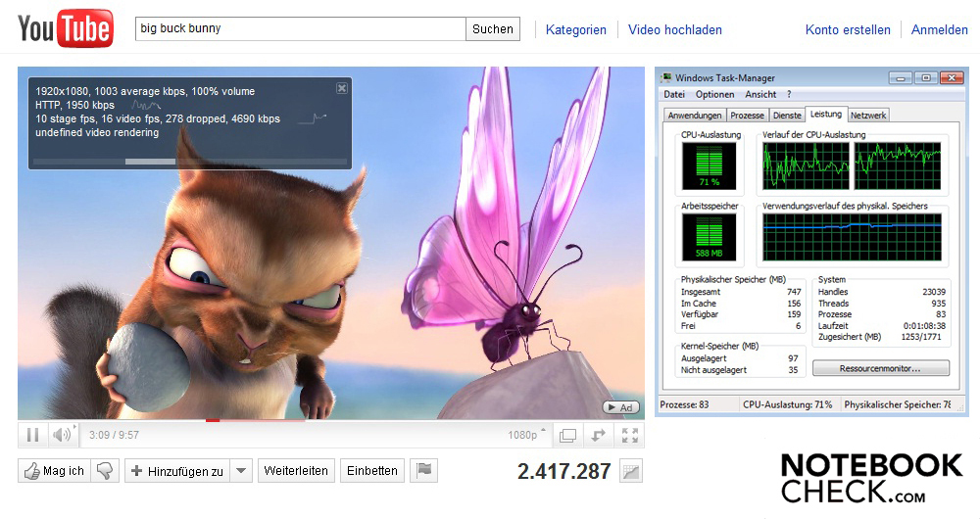This screenshot has height=519, width=980.
Task: Pause the video playback
Action: [x=32, y=435]
